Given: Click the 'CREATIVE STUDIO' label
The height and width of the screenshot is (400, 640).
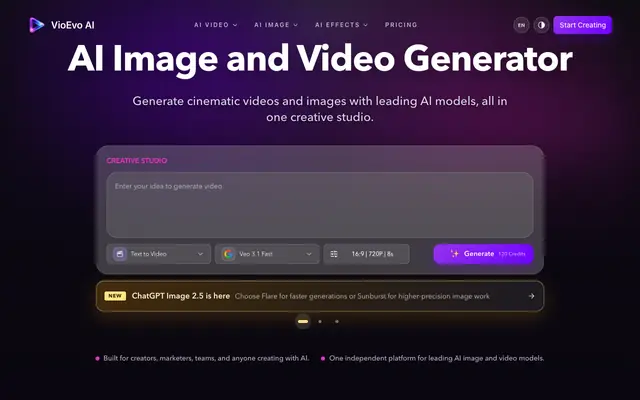Looking at the screenshot, I should pyautogui.click(x=137, y=160).
